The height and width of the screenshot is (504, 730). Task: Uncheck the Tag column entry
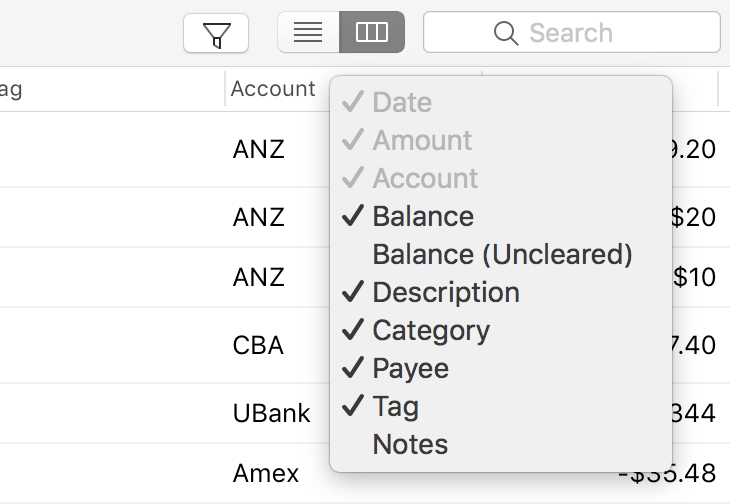coord(501,406)
